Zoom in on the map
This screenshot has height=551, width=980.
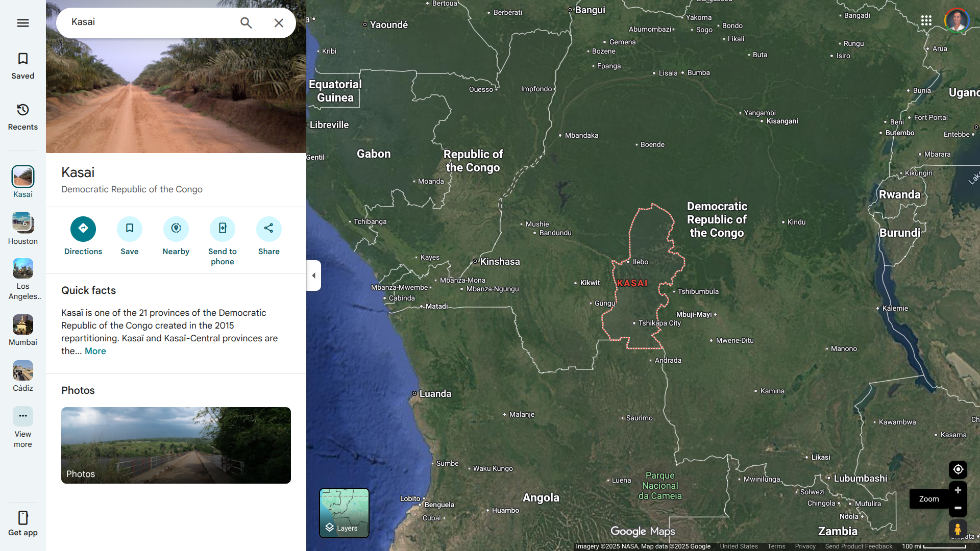(x=958, y=490)
